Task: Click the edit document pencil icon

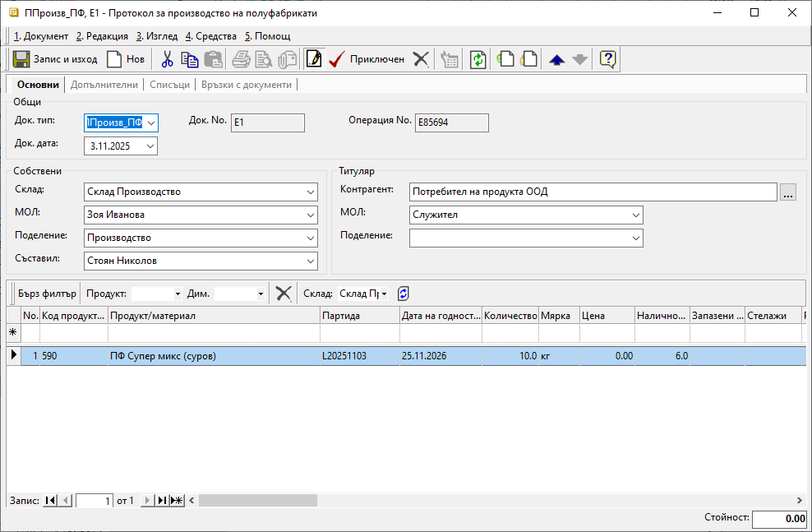Action: [x=313, y=59]
